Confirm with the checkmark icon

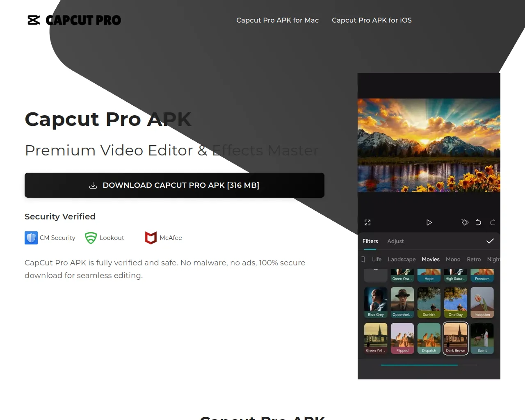pos(490,241)
